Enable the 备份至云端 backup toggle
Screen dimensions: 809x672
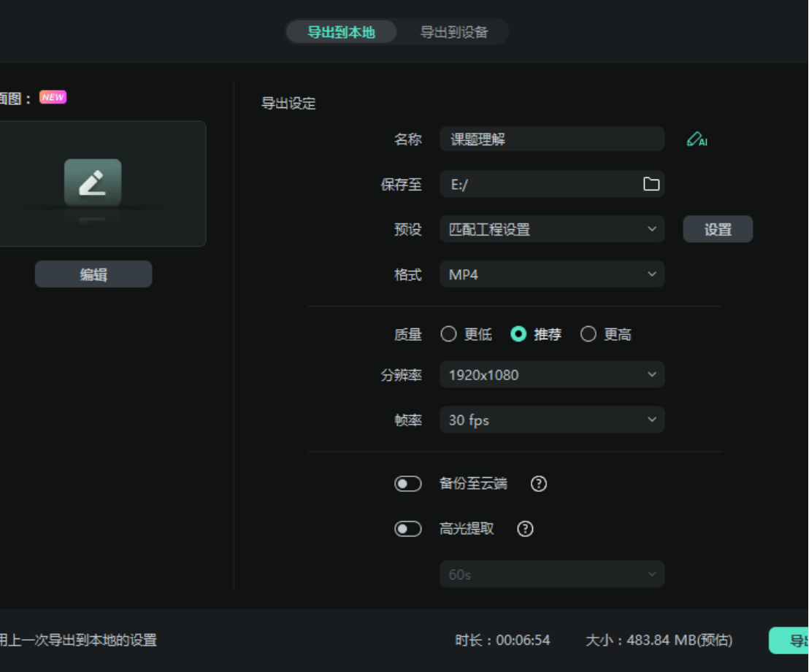pyautogui.click(x=408, y=484)
